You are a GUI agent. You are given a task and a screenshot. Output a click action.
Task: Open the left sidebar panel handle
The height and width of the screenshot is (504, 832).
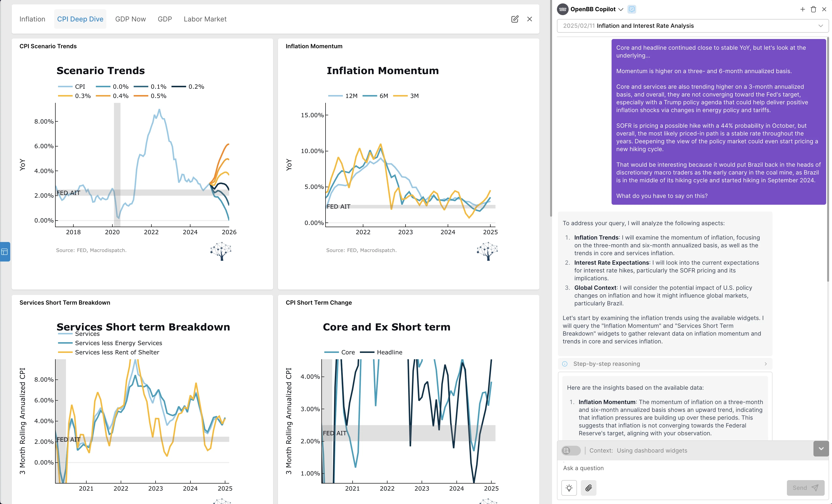[5, 252]
